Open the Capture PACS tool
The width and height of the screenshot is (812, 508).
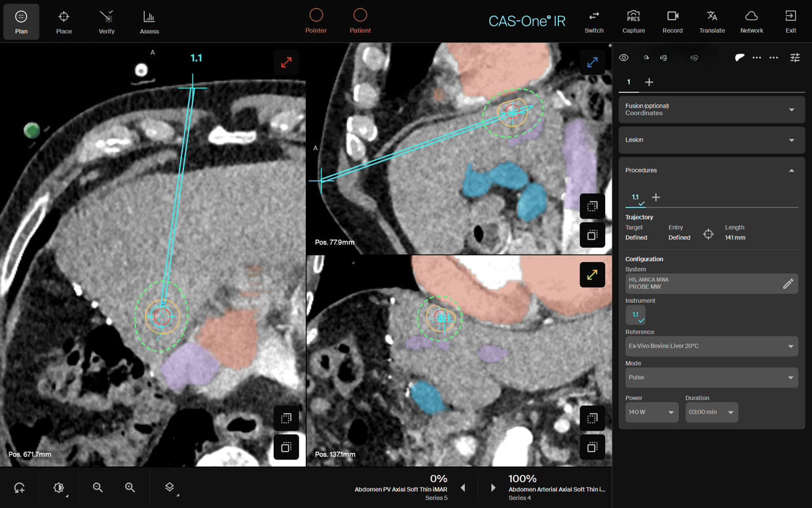click(x=633, y=22)
